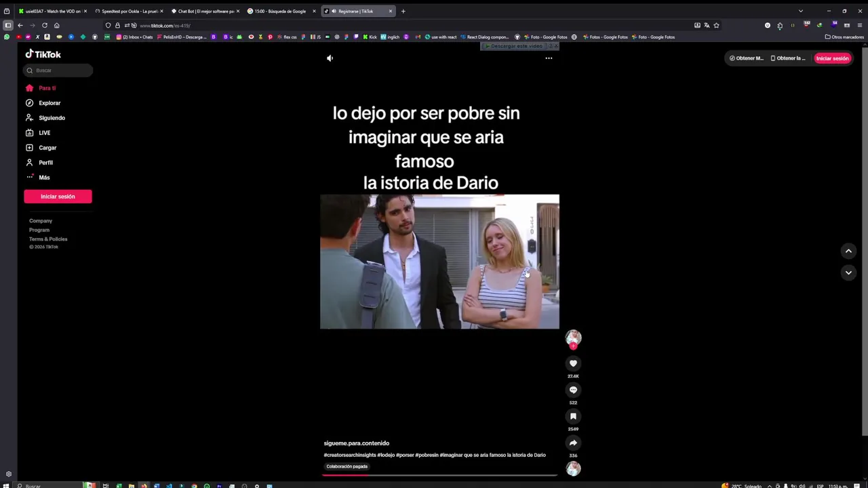Expand the Company footer links

click(41, 221)
